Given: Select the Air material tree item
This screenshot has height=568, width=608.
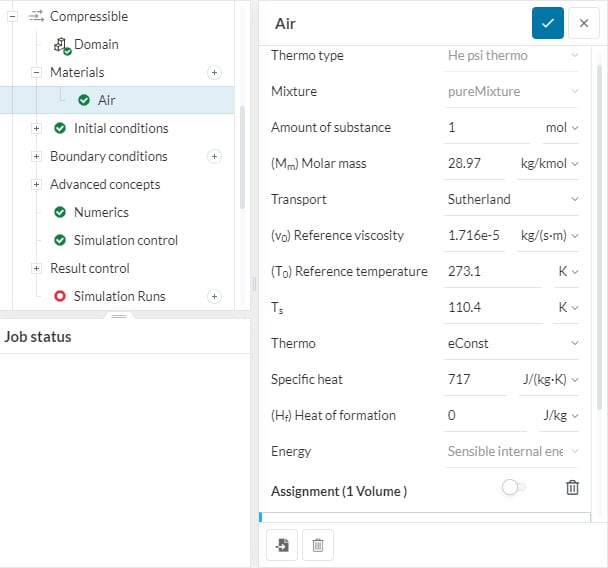Looking at the screenshot, I should (x=106, y=100).
